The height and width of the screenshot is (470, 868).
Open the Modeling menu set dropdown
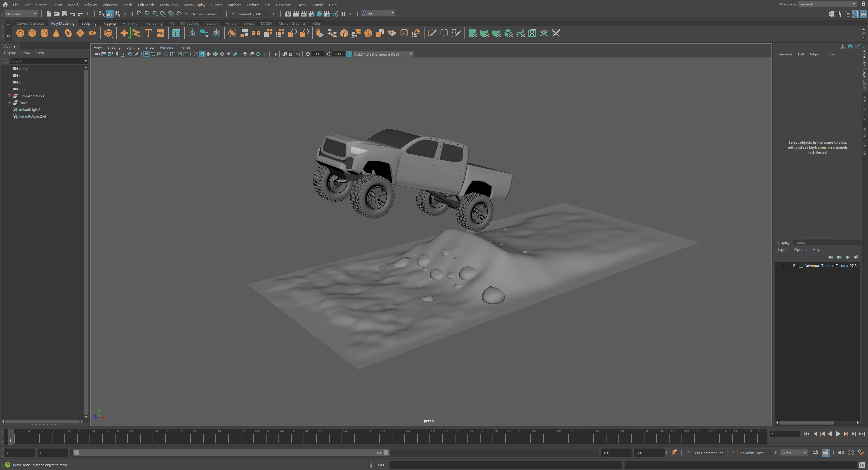21,14
